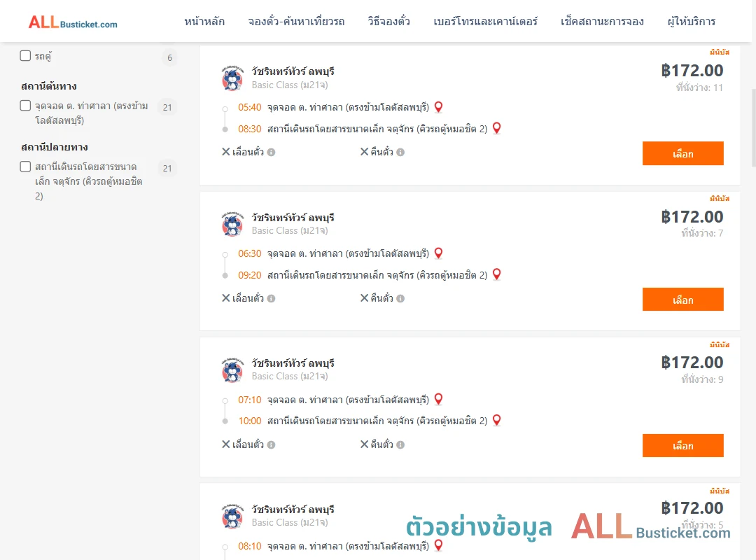
Task: Open เบอร์โทรและเคาน์เตอร์ menu item
Action: 485,22
